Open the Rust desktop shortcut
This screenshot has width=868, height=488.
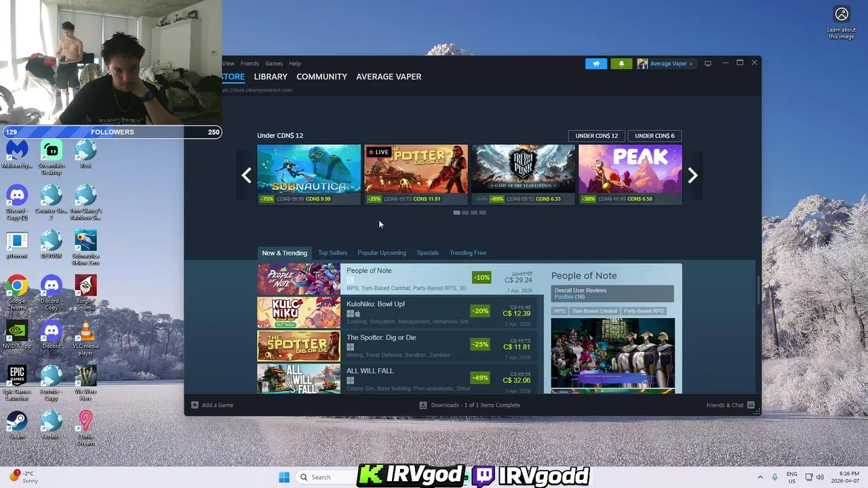(85, 155)
